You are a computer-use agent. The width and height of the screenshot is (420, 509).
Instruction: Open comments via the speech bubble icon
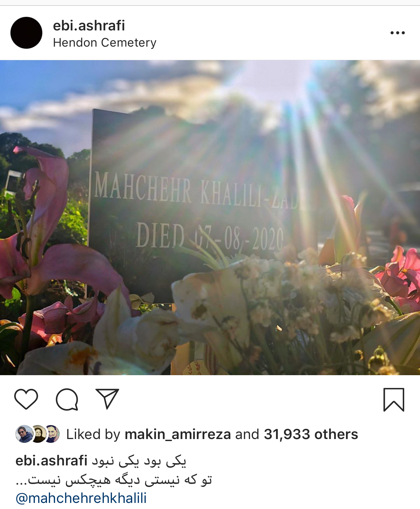click(67, 399)
